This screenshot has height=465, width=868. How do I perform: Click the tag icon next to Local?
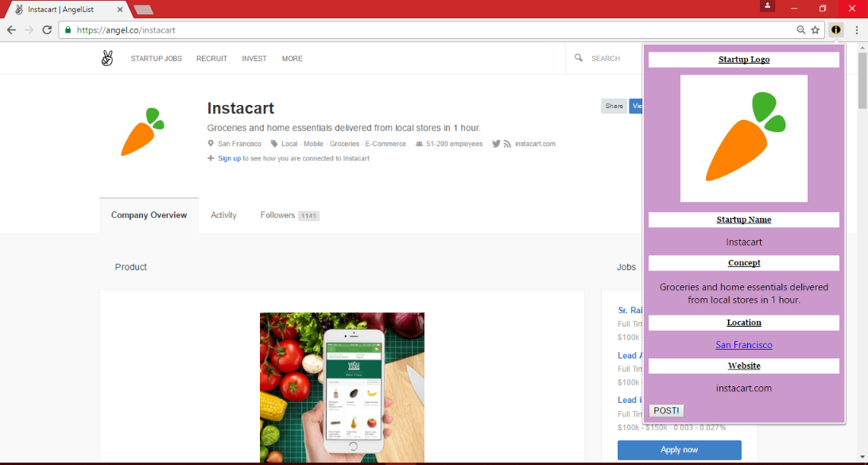coord(274,143)
